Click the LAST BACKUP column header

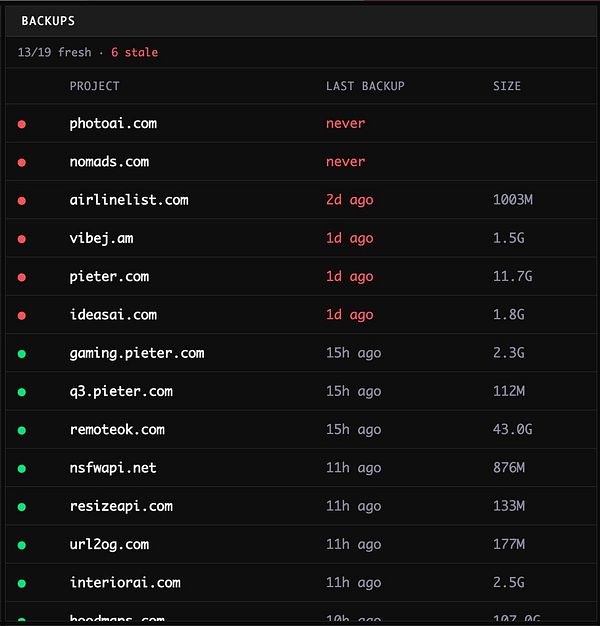[x=365, y=86]
